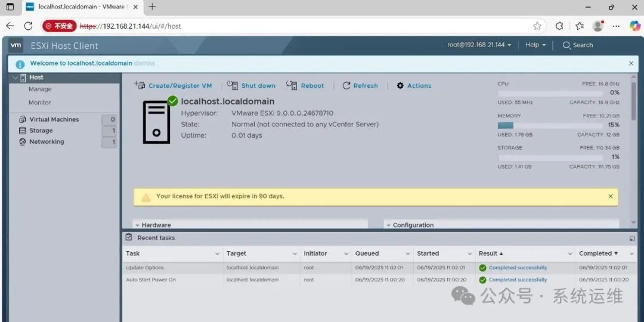Open the browser favorites list icon
Image resolution: width=644 pixels, height=322 pixels.
pyautogui.click(x=580, y=26)
